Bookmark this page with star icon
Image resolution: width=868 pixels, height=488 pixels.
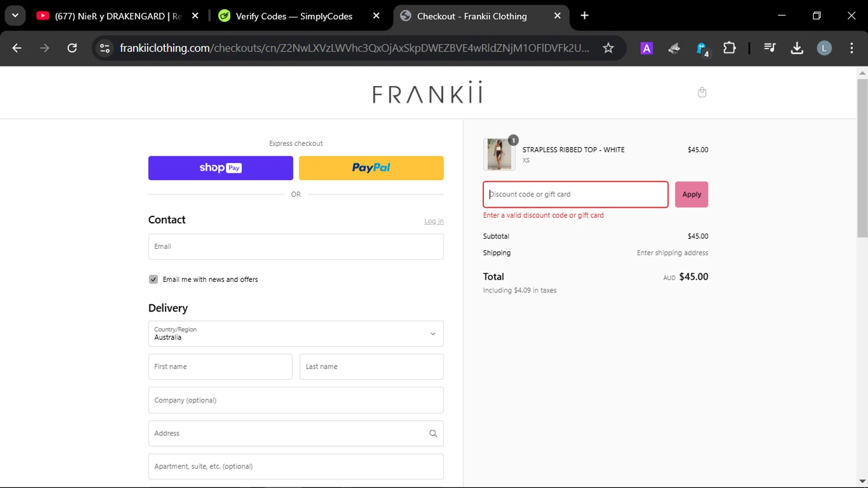coord(608,48)
